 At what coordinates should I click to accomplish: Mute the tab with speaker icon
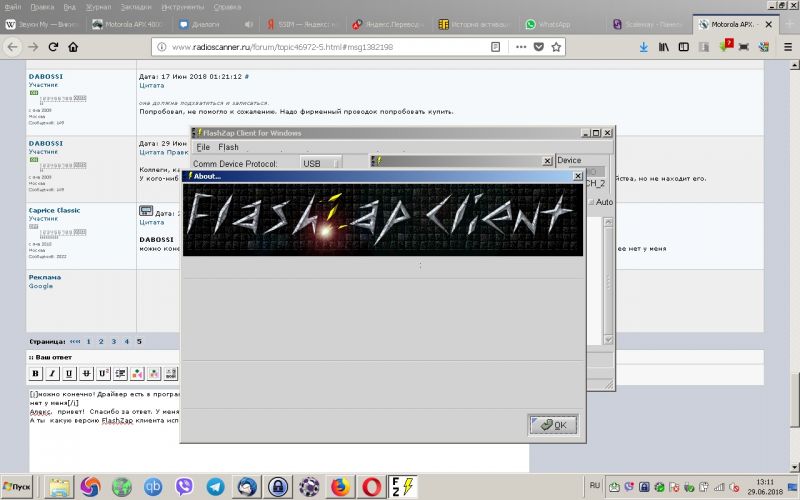point(248,24)
